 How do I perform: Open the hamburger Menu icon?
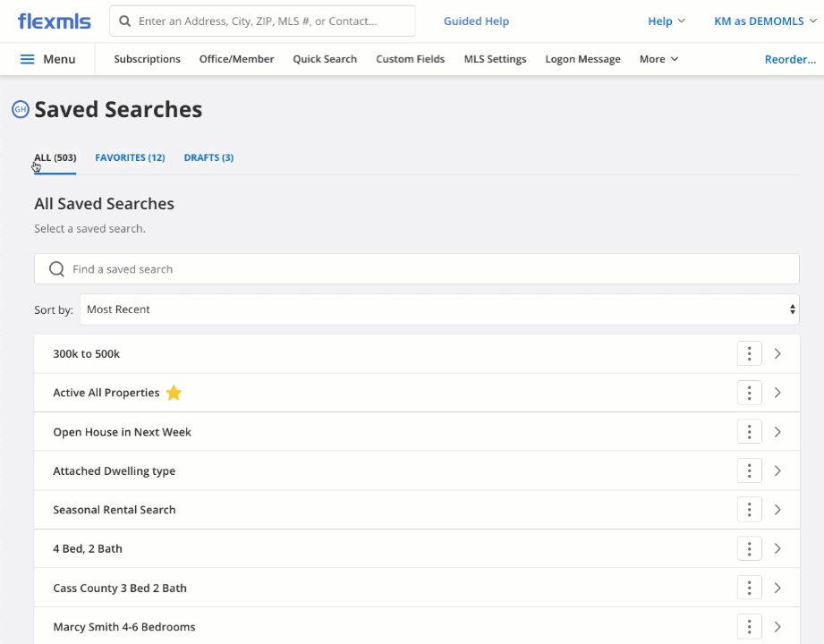point(28,59)
